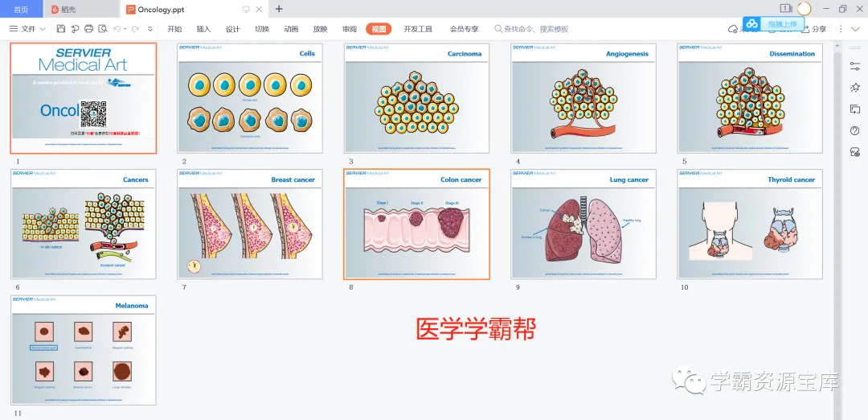Click the Undo arrow icon

tap(117, 29)
